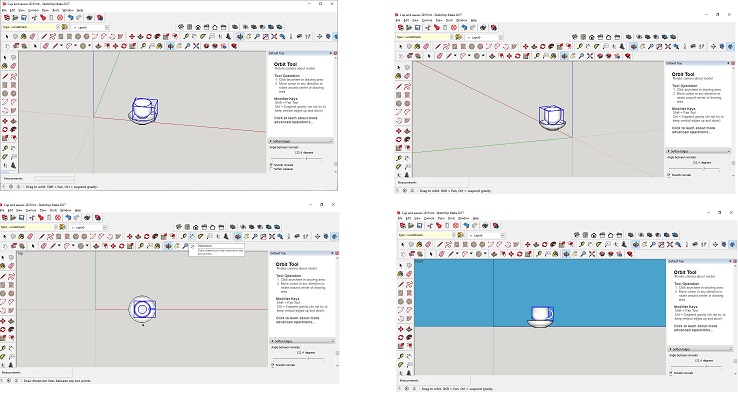Switch to Iso view icon in top-right window
Viewport: 738px width, 396px height.
point(575,37)
